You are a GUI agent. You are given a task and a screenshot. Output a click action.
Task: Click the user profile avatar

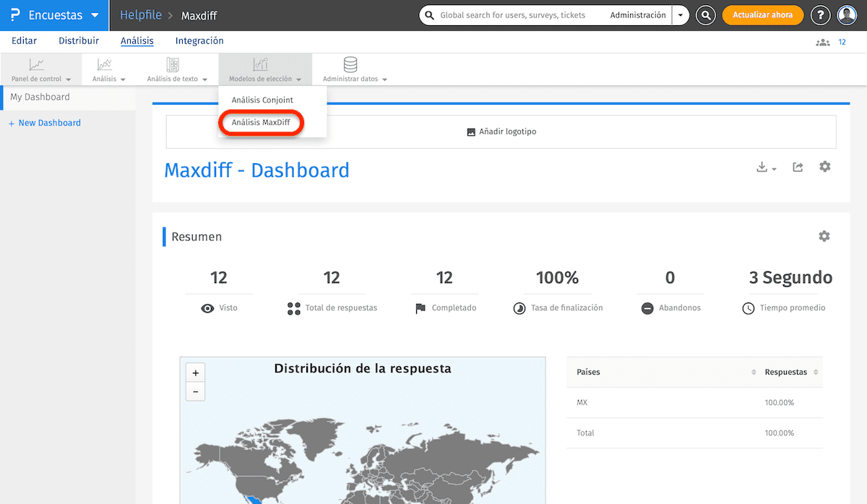(847, 15)
